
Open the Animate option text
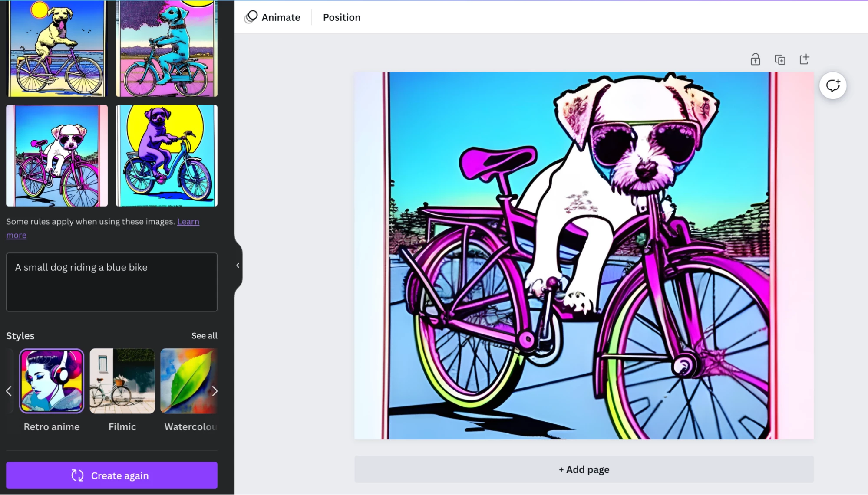coord(281,17)
